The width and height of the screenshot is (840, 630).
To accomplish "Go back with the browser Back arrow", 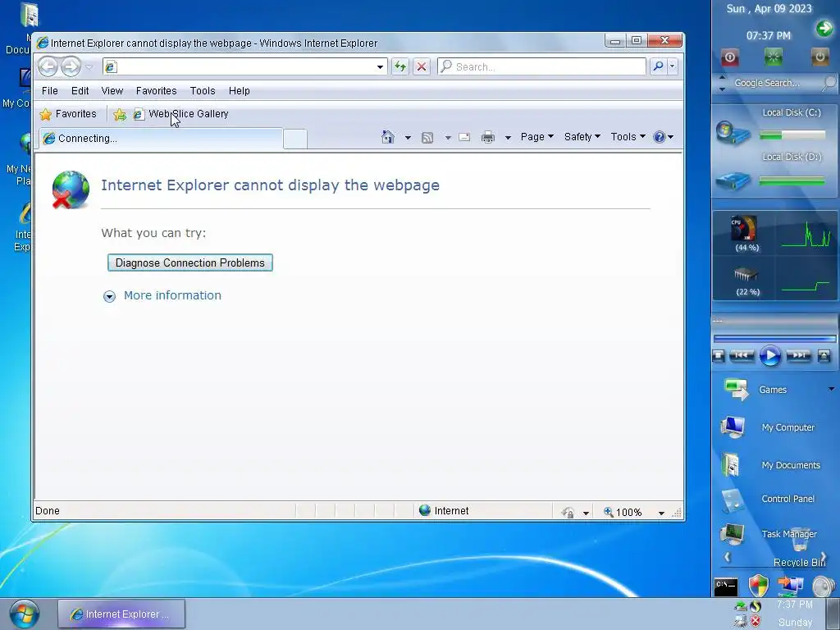I will pos(48,67).
